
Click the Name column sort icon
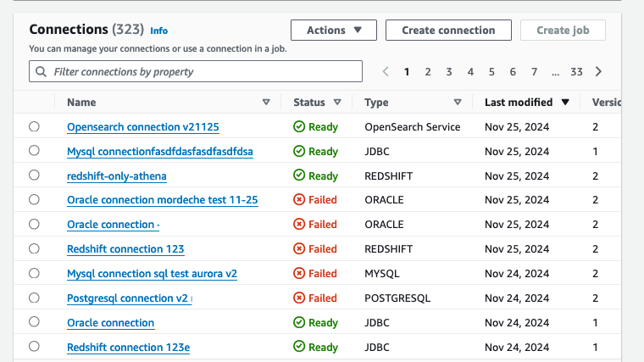(x=266, y=103)
